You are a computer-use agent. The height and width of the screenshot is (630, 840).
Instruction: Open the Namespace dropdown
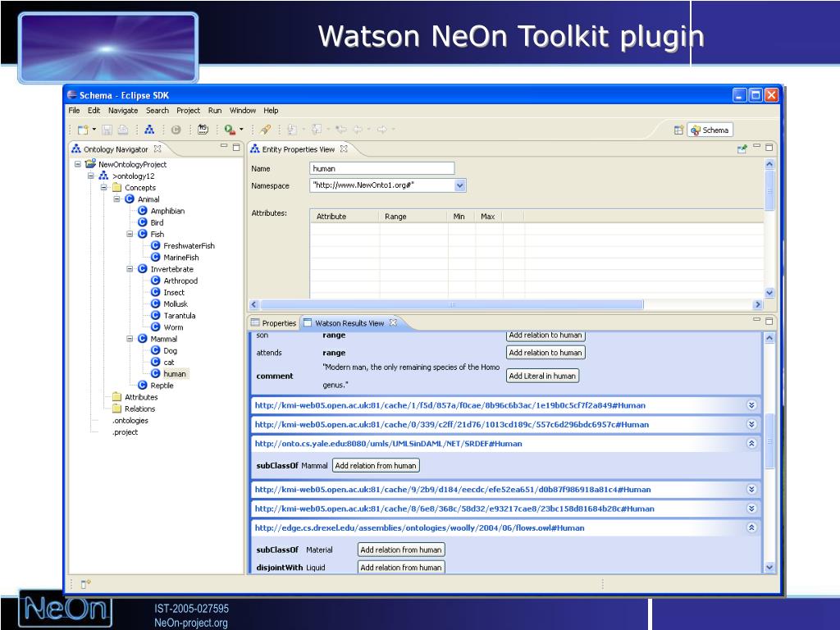click(x=459, y=185)
